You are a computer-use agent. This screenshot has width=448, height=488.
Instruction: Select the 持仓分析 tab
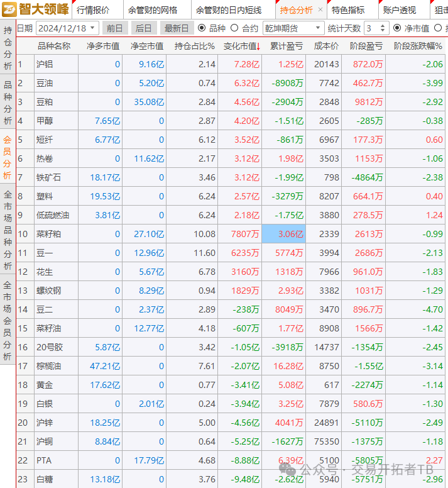click(296, 10)
